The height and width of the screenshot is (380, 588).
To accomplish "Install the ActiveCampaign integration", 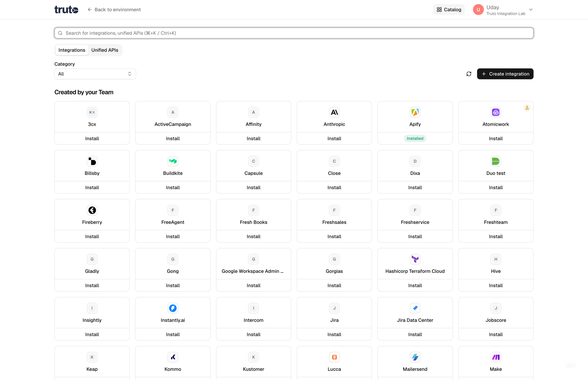I will pos(173,138).
